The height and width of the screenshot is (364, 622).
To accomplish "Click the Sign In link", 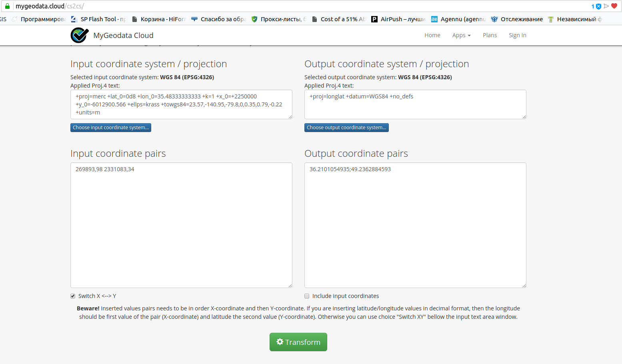I will point(518,35).
